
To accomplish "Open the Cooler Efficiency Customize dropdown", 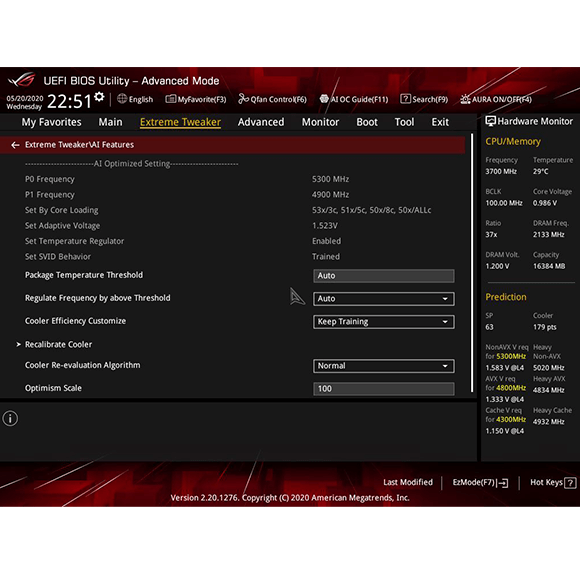I will pyautogui.click(x=384, y=322).
